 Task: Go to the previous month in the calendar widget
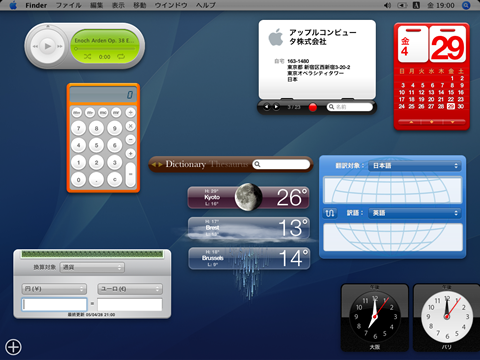tap(411, 122)
